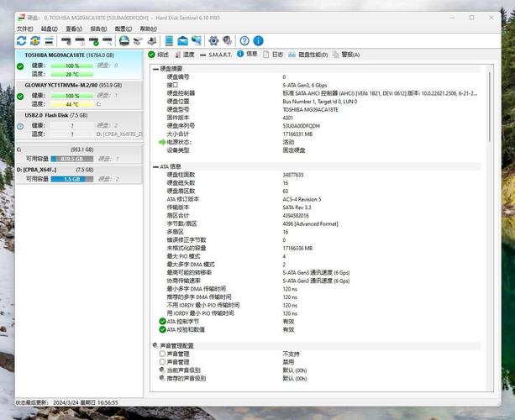This screenshot has height=420, width=515.
Task: Toggle the 声音管理 checkbox marked 禁用
Action: [x=162, y=362]
